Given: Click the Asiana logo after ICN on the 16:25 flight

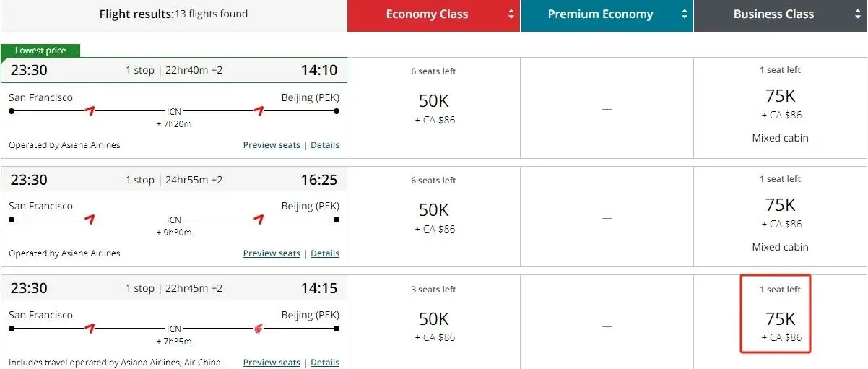Looking at the screenshot, I should pyautogui.click(x=259, y=220).
